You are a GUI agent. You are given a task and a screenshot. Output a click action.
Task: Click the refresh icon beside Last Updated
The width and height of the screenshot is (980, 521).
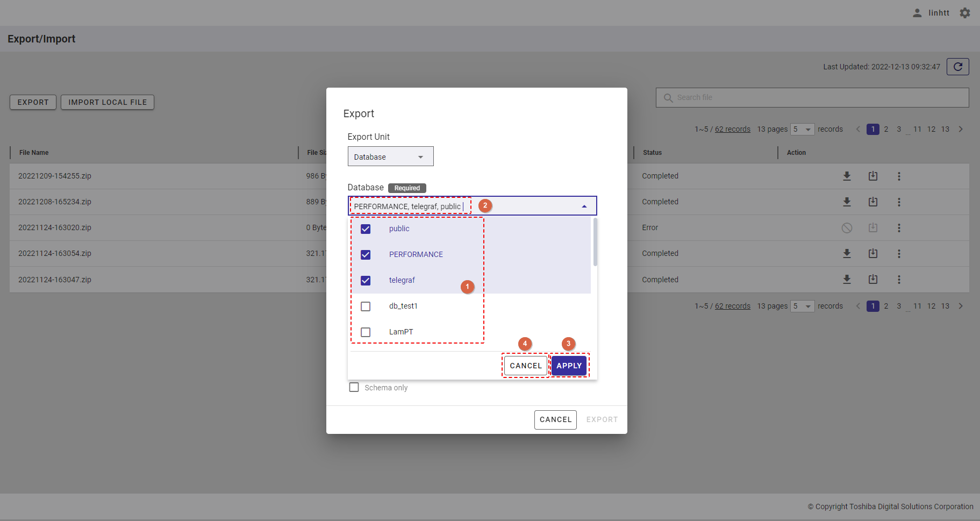[x=957, y=67]
